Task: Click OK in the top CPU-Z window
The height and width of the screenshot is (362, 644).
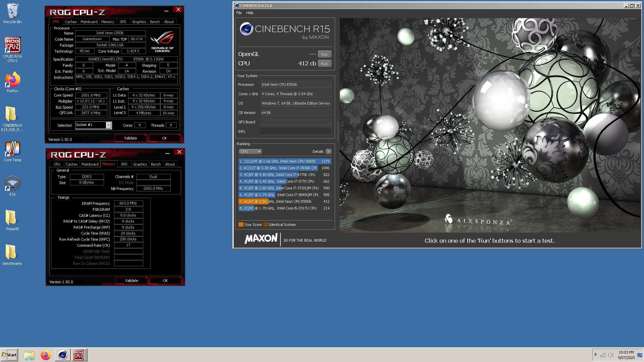Action: [164, 138]
